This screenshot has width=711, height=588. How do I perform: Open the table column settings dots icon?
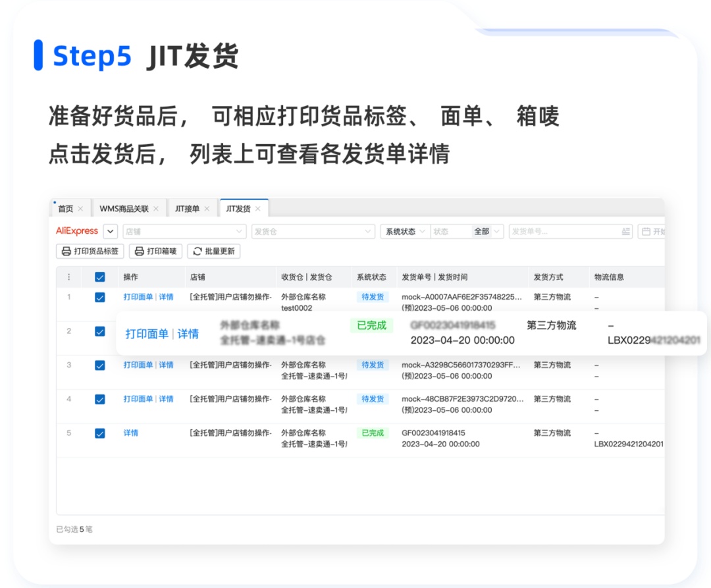click(69, 277)
